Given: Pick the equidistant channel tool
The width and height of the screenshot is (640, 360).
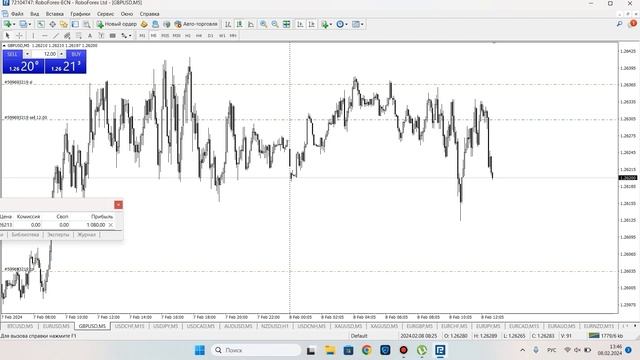Looking at the screenshot, I should (67, 36).
